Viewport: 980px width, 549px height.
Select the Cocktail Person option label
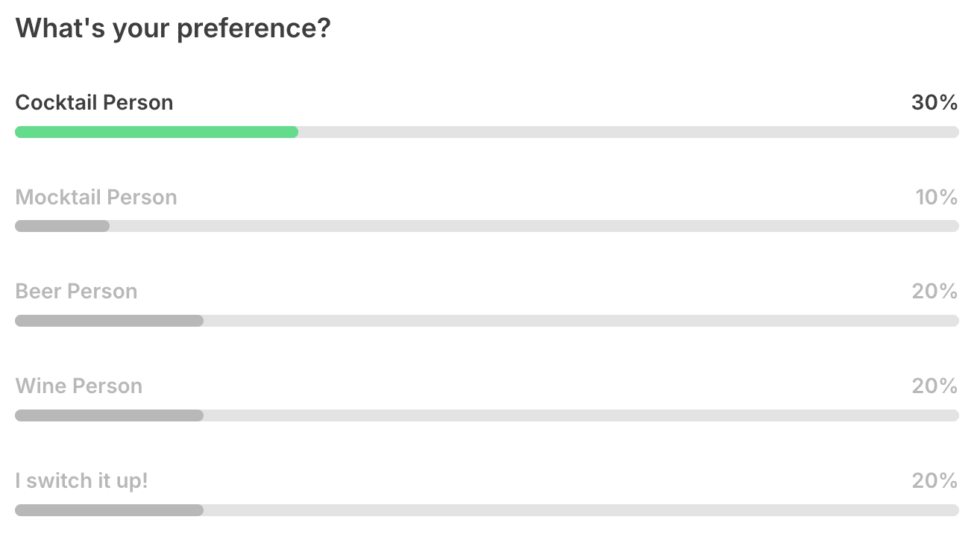point(94,103)
